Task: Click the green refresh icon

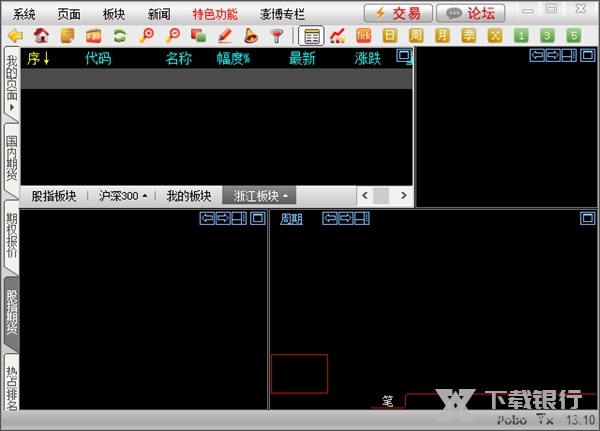Action: 120,36
